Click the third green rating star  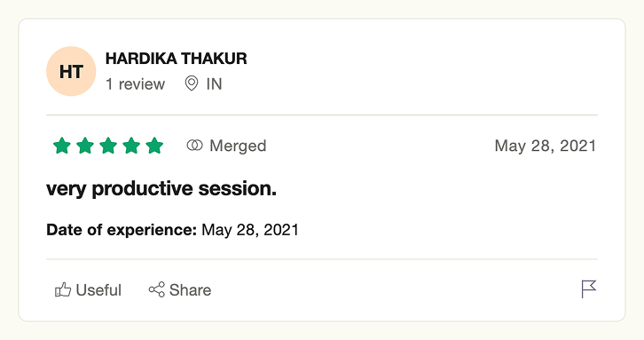(x=108, y=146)
